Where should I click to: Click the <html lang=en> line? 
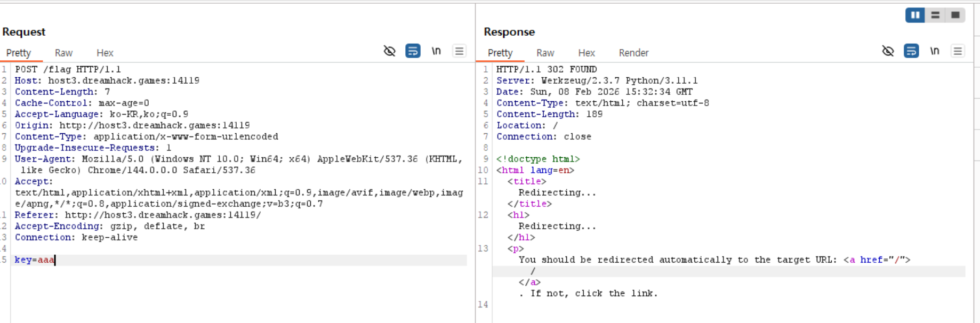click(535, 170)
